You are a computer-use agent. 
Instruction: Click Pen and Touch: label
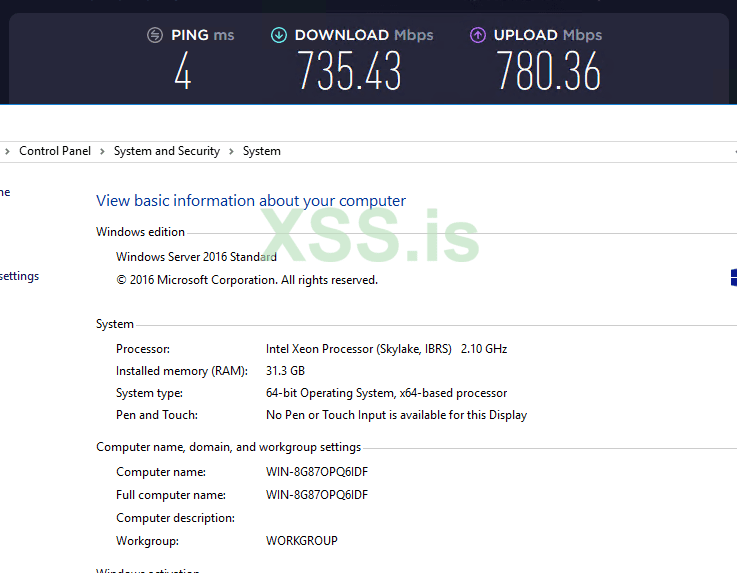point(157,415)
